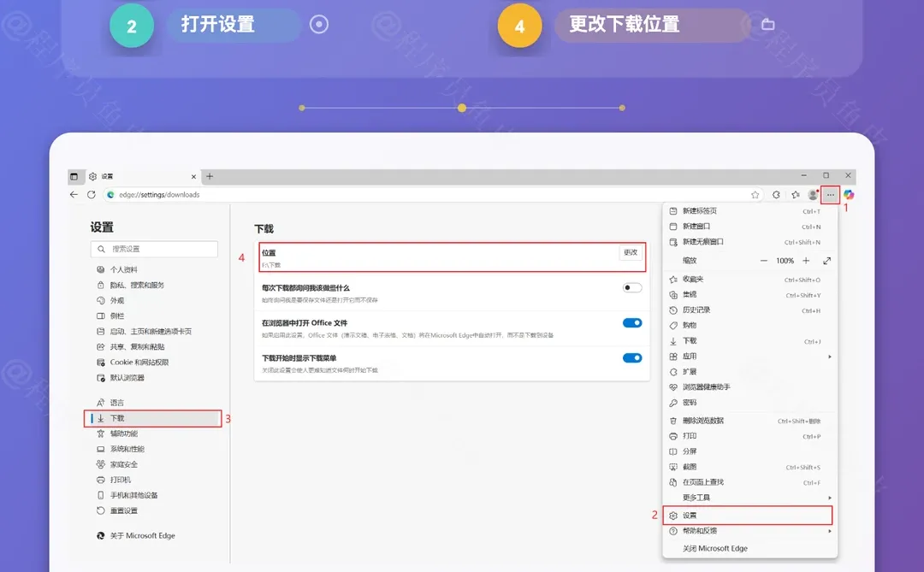The width and height of the screenshot is (924, 572).
Task: Choose 新建标签页 from the menu
Action: pyautogui.click(x=749, y=211)
